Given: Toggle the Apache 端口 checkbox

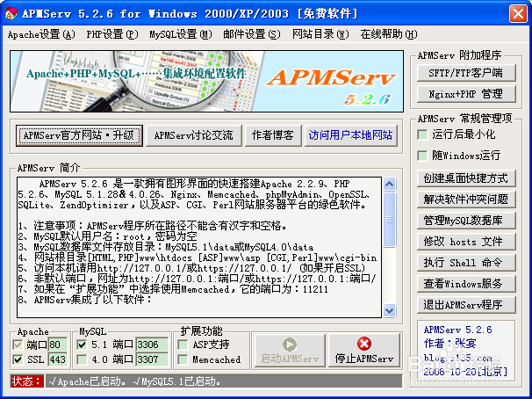Looking at the screenshot, I should point(18,345).
